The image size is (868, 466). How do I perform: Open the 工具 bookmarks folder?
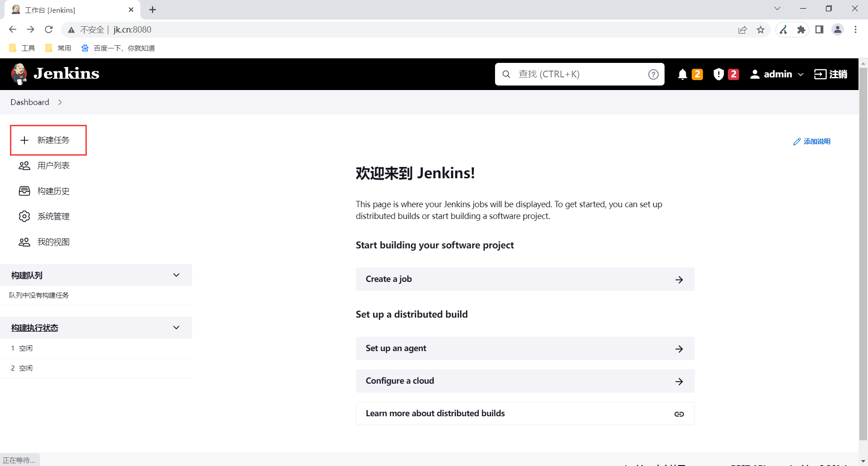coord(22,48)
